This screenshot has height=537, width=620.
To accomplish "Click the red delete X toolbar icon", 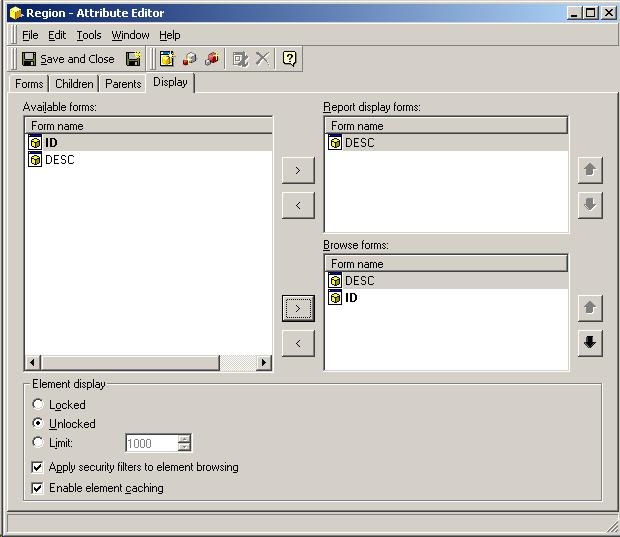I will click(262, 59).
